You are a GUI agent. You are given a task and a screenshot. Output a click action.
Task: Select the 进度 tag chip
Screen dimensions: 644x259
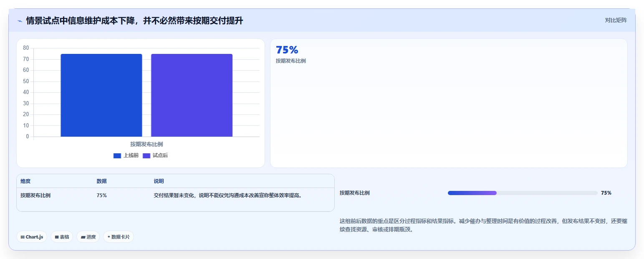pyautogui.click(x=88, y=237)
